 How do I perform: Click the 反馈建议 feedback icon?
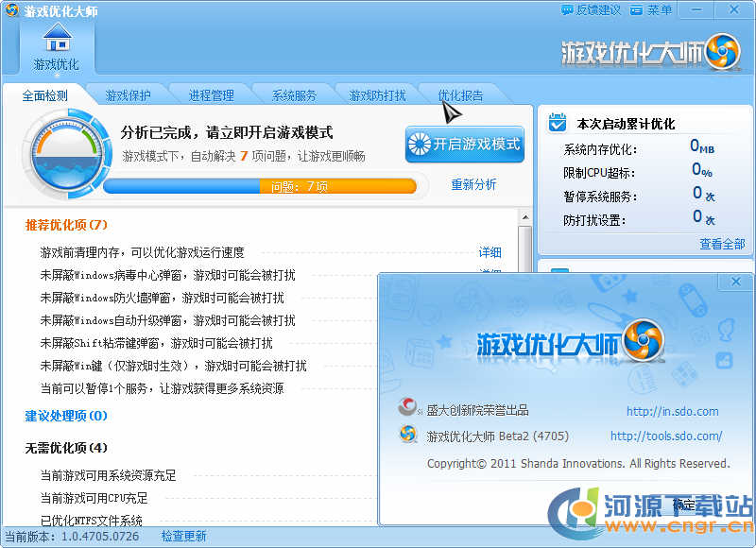566,9
